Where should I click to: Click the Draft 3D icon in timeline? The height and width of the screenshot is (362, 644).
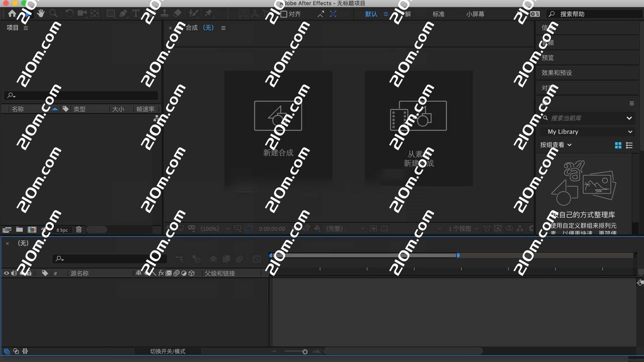tap(196, 259)
